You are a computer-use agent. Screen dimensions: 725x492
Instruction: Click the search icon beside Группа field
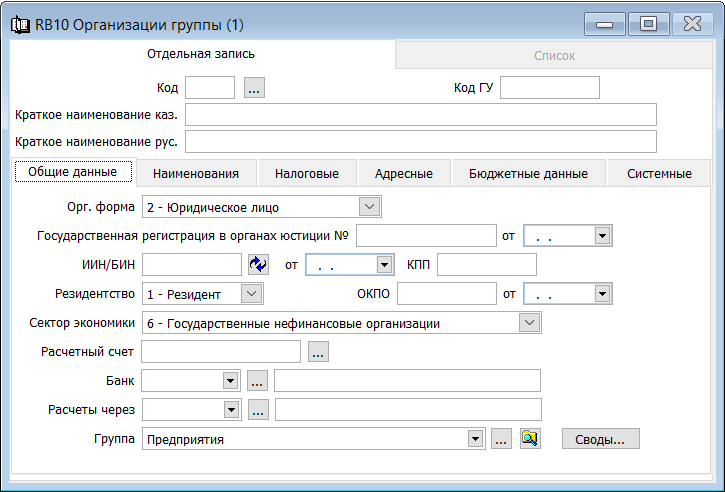tap(530, 439)
